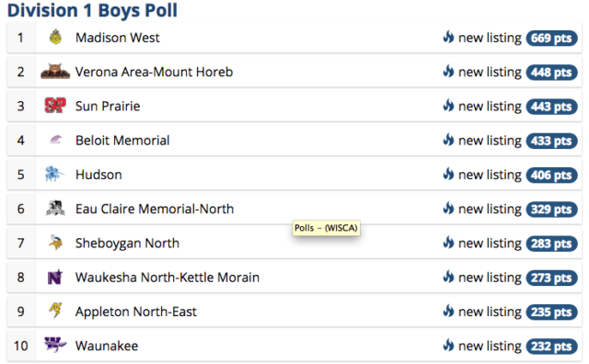The height and width of the screenshot is (364, 589).
Task: Click the flame icon in Madison West row
Action: pos(448,37)
